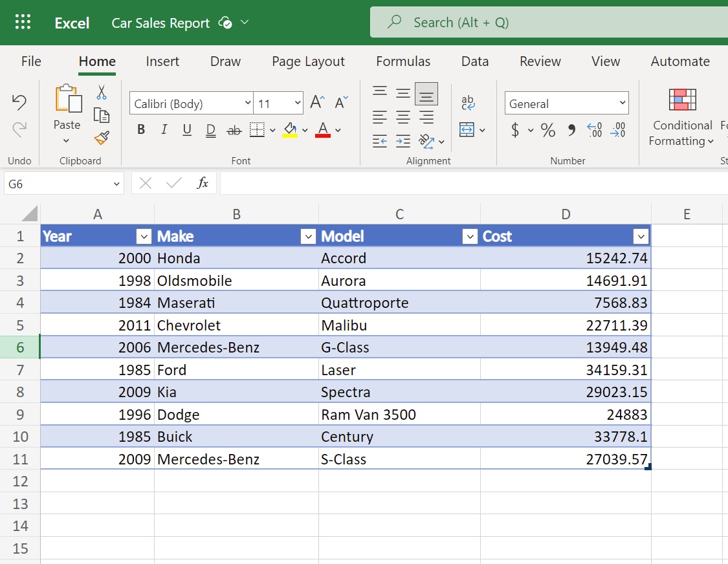
Task: Switch to the Formulas ribbon tab
Action: [x=403, y=61]
